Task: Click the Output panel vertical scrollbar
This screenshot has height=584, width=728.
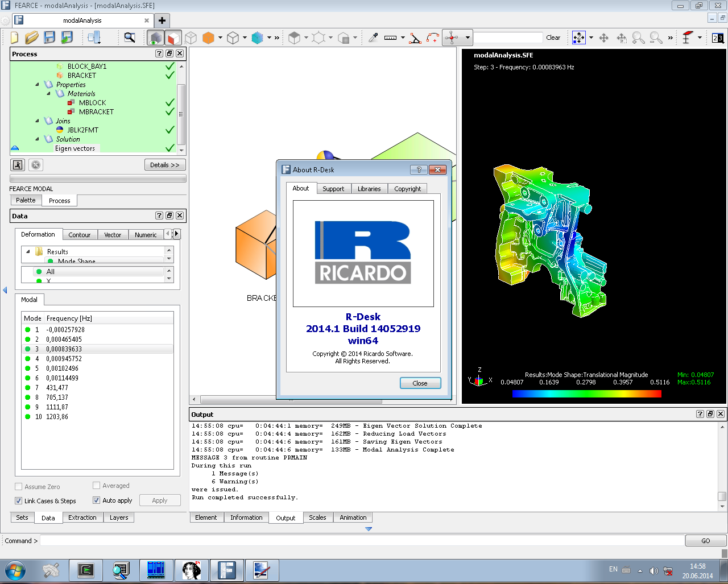Action: (x=722, y=466)
